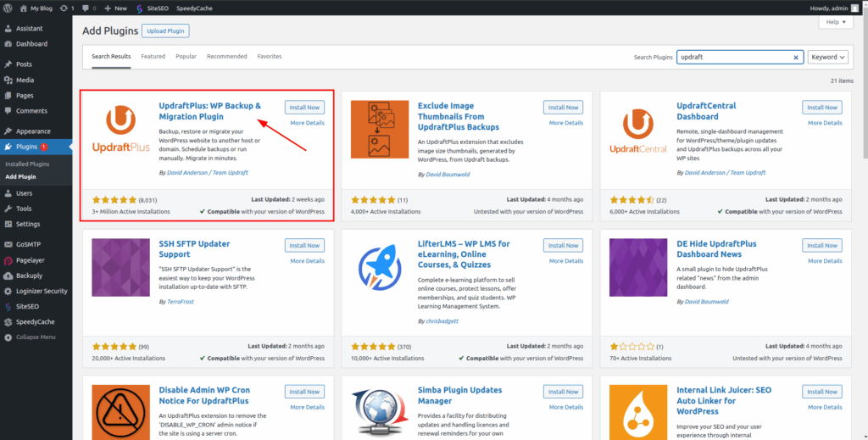
Task: Install Now for SSH SFTP Updater Support
Action: click(x=304, y=245)
